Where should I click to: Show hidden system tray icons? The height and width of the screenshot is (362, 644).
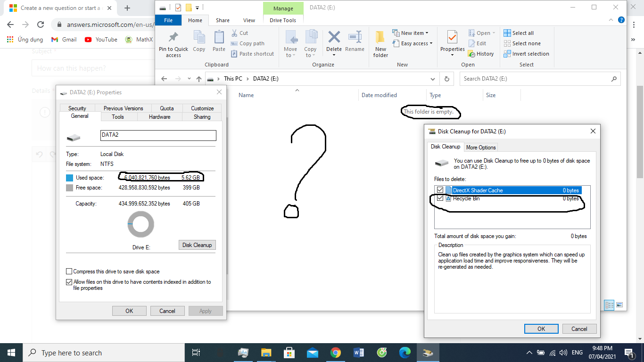529,353
